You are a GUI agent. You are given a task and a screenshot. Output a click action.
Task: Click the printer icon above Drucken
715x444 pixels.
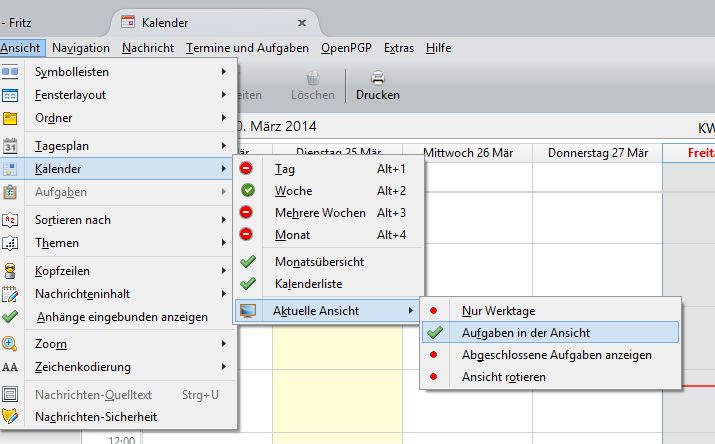coord(378,78)
